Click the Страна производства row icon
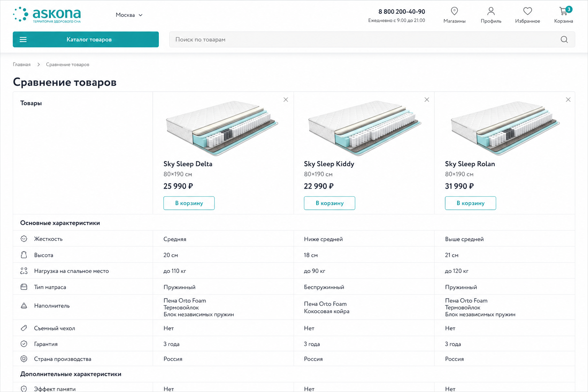The image size is (588, 392). (x=24, y=359)
